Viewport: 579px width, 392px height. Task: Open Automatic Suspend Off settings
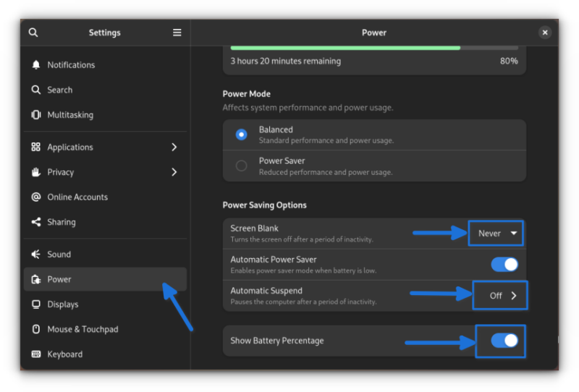click(500, 296)
